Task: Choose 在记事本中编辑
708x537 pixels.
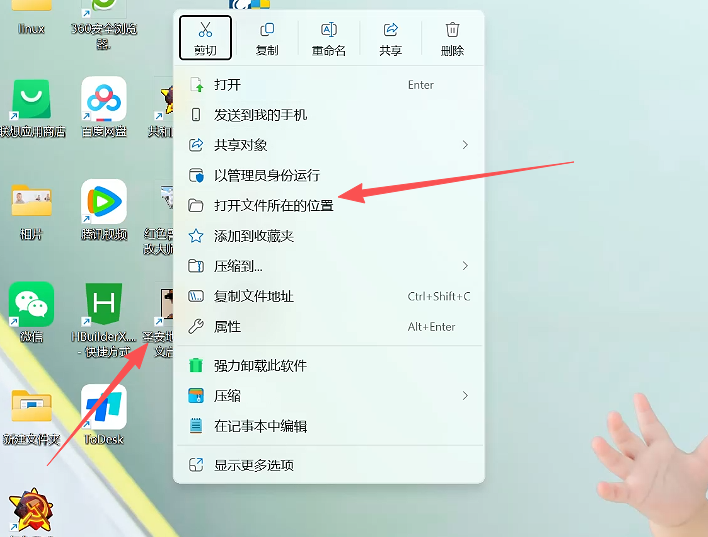Action: coord(329,426)
